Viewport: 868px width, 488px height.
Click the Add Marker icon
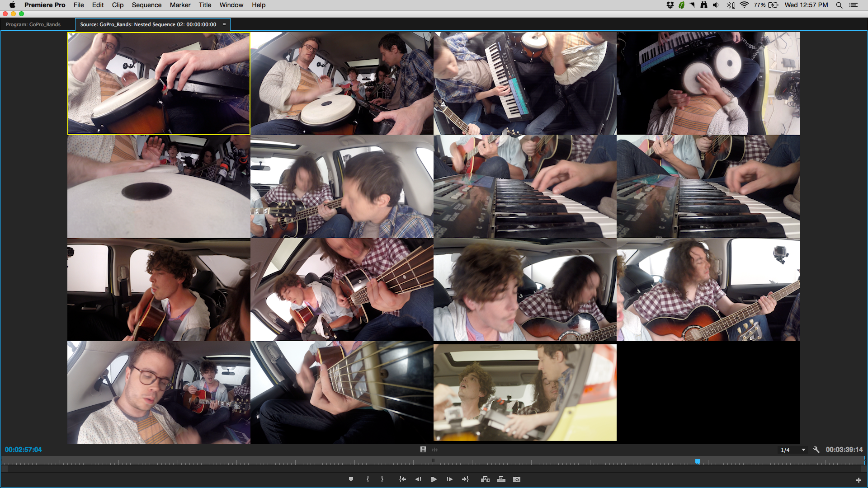351,479
